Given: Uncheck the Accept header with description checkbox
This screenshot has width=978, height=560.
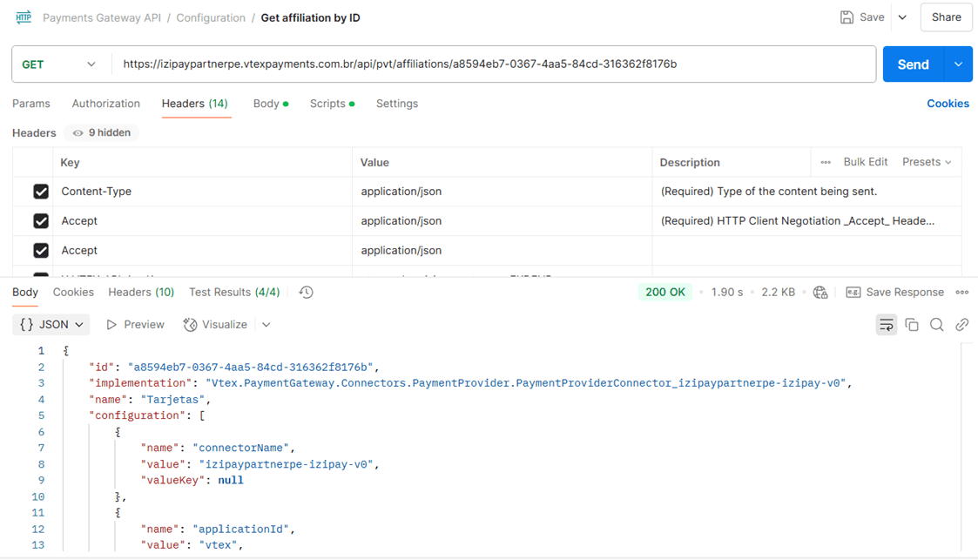Looking at the screenshot, I should click(x=41, y=220).
